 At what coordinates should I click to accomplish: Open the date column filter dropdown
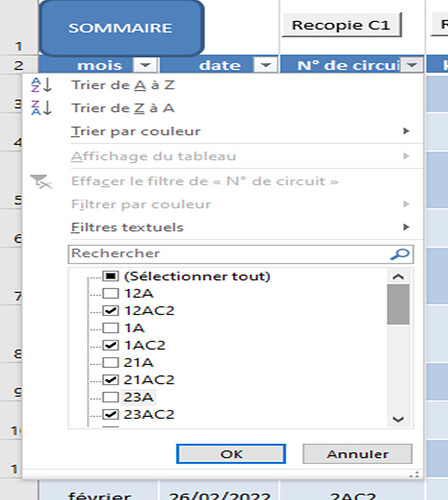[265, 65]
